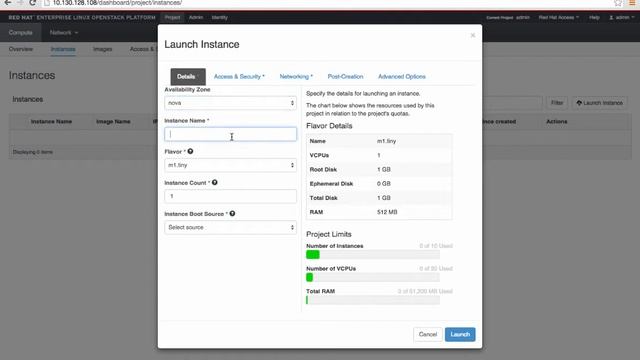This screenshot has width=640, height=360.
Task: Open the admin user dropdown
Action: pos(622,18)
